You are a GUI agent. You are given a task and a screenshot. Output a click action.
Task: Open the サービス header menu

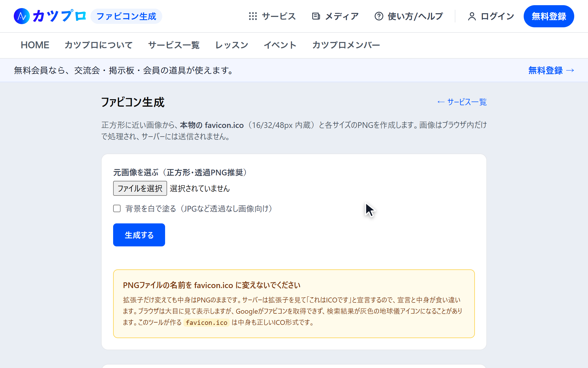point(272,16)
